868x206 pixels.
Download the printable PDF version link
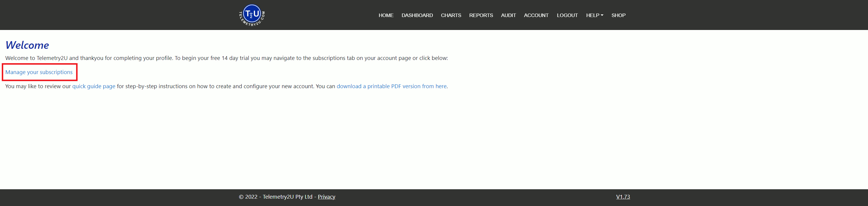[392, 86]
